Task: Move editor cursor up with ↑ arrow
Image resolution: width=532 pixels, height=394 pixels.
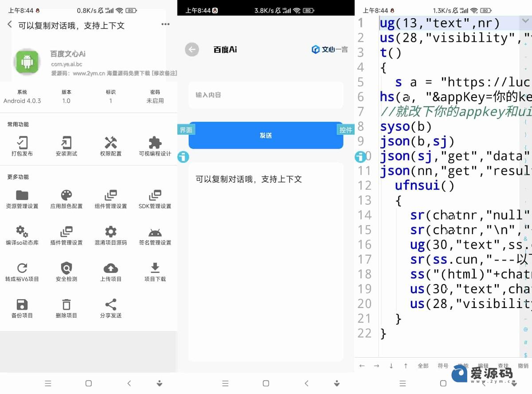Action: click(x=406, y=366)
